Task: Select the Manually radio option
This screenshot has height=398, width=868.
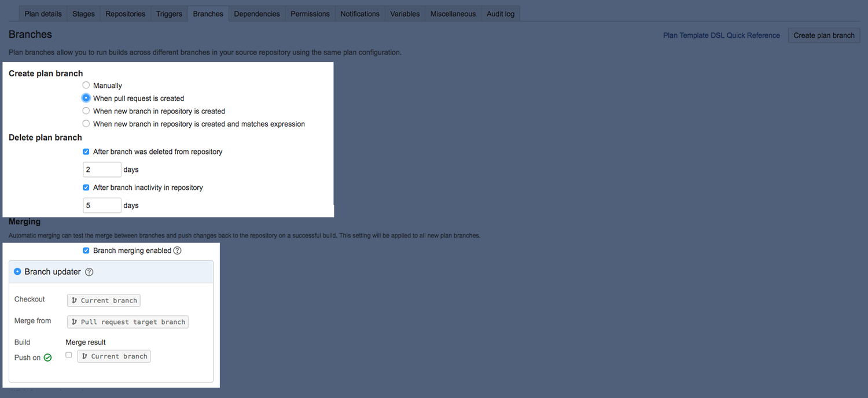Action: pos(86,86)
